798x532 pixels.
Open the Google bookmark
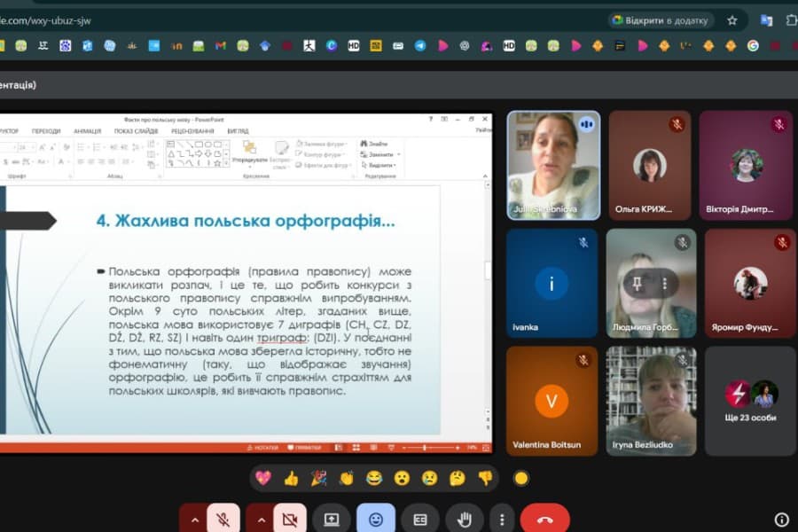click(753, 46)
